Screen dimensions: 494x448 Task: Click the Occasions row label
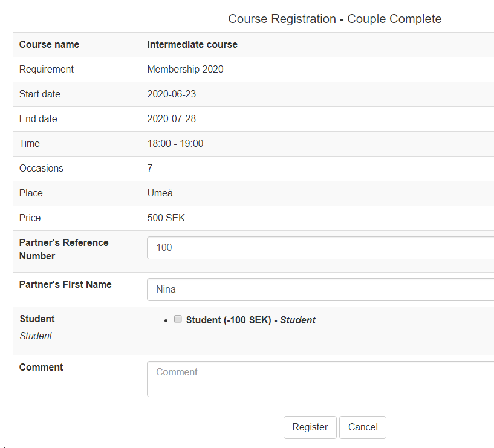coord(41,169)
